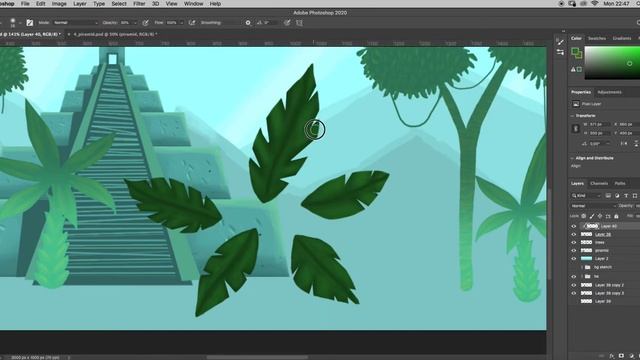Lock all on the selected layer
The image size is (640, 360).
[x=616, y=216]
